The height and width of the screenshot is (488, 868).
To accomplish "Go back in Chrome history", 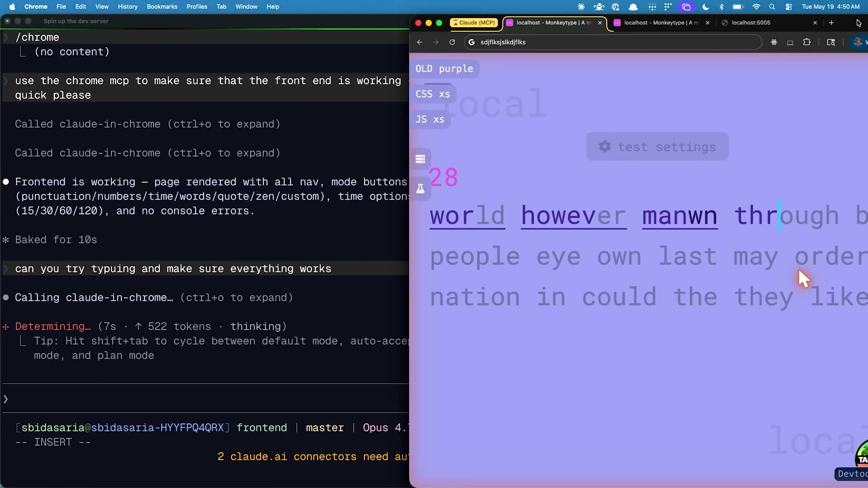I will (x=420, y=42).
